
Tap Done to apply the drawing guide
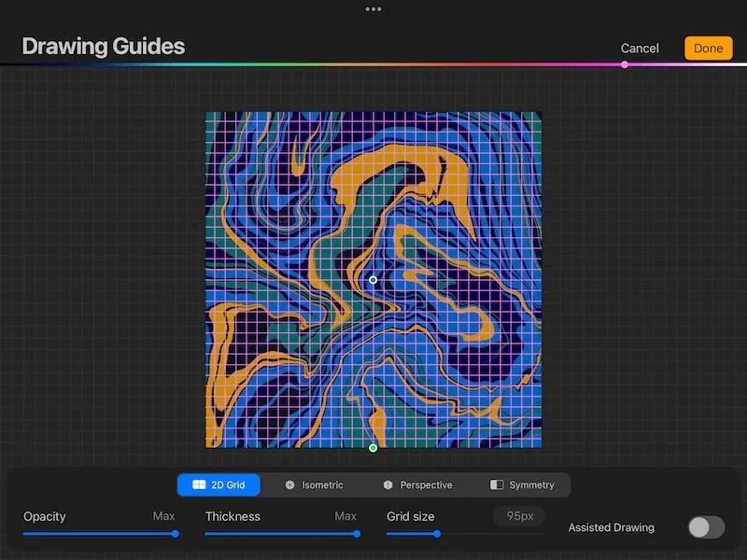tap(708, 48)
